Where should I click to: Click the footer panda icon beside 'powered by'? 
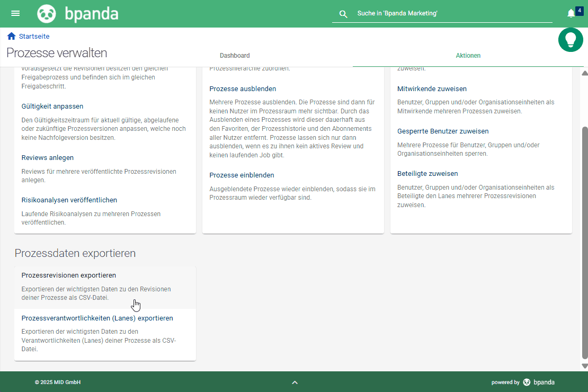(527, 382)
